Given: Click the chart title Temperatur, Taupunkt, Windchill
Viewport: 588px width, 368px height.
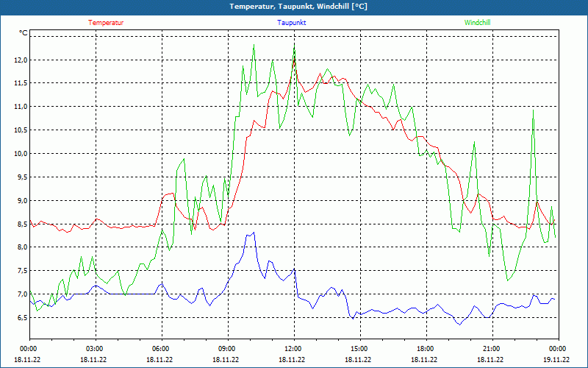Looking at the screenshot, I should click(298, 7).
